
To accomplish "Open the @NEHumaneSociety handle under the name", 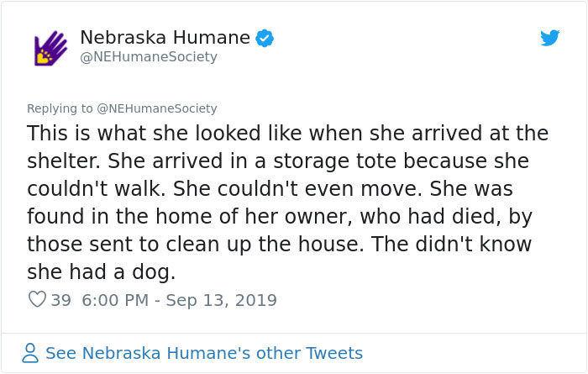I will pyautogui.click(x=149, y=56).
